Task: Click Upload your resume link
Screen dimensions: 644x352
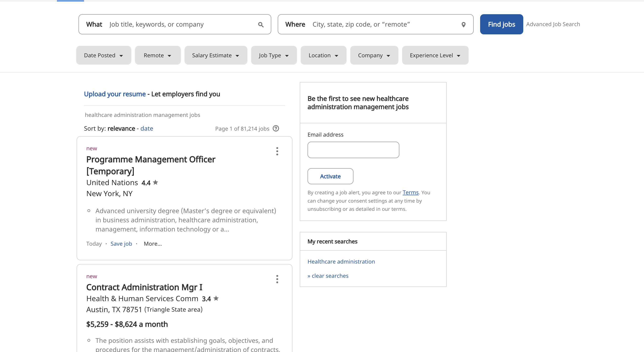Action: click(x=115, y=94)
